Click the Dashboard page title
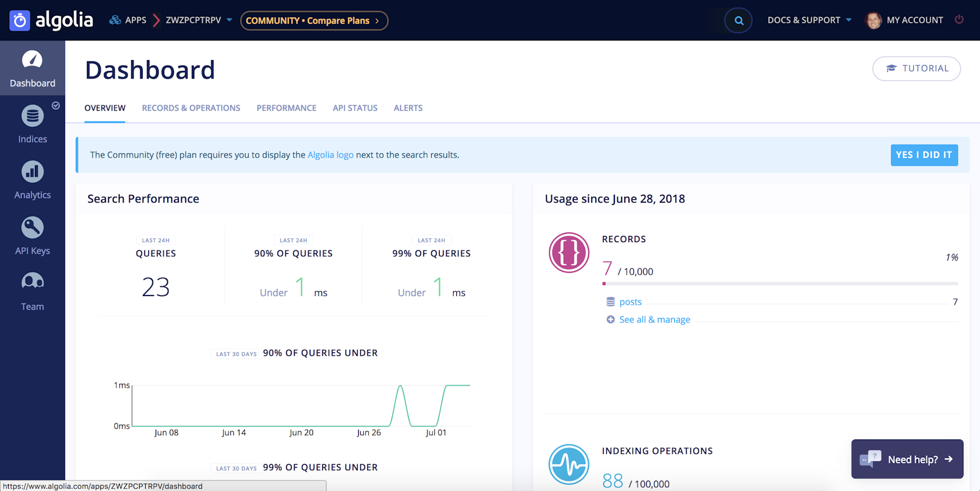 tap(150, 70)
